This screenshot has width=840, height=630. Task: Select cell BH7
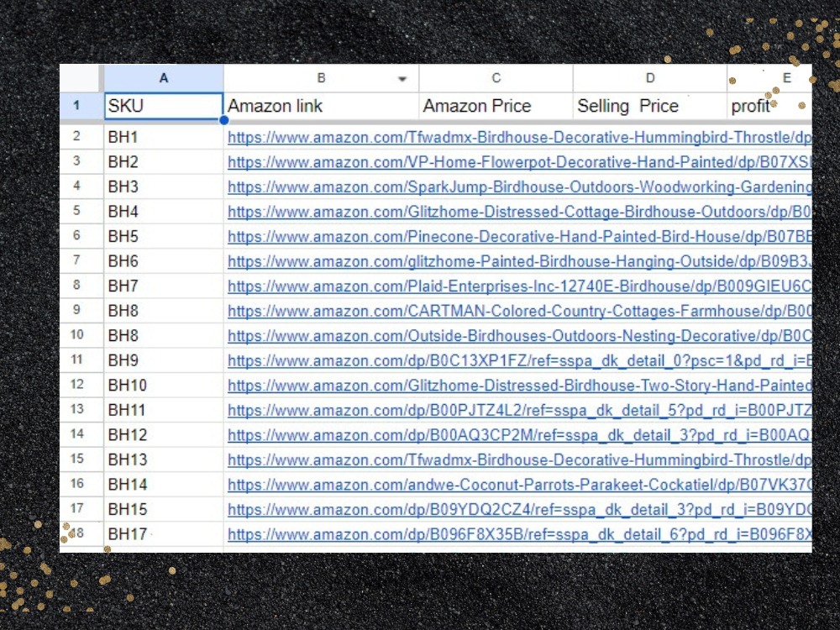164,286
